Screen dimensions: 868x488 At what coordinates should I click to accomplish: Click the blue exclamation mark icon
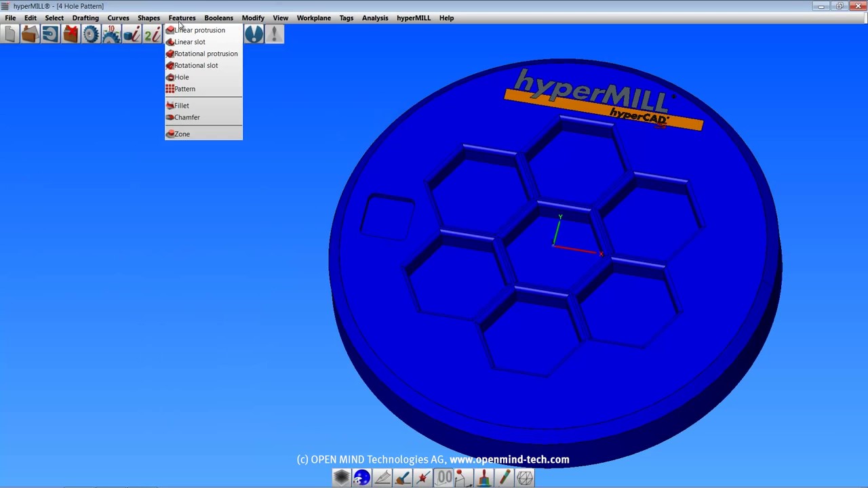254,34
